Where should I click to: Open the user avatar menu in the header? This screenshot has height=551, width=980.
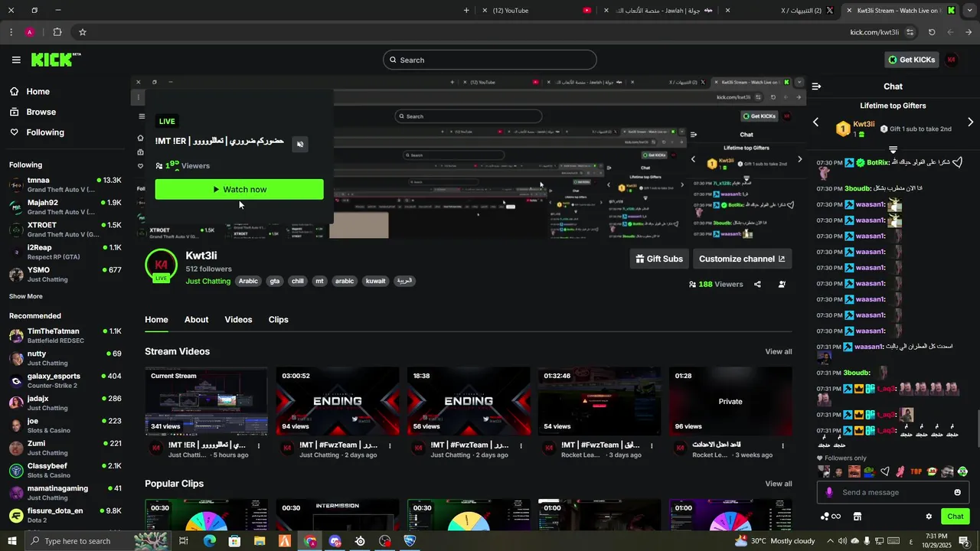tap(952, 60)
